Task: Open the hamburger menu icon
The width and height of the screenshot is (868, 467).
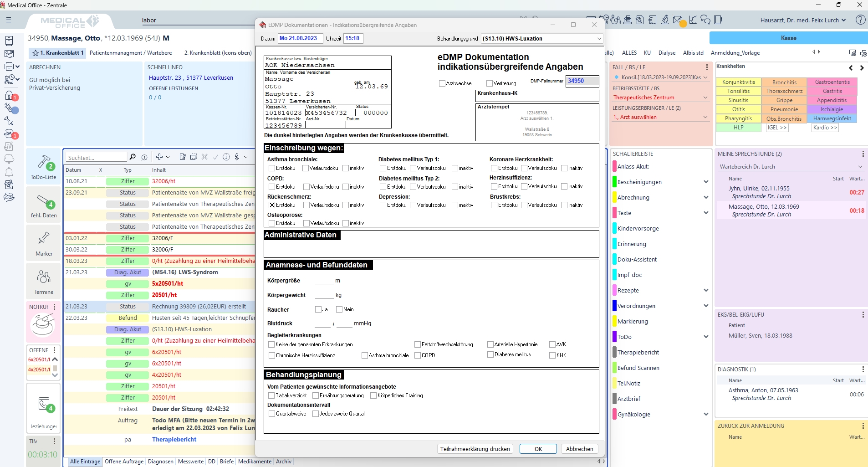Action: point(9,20)
